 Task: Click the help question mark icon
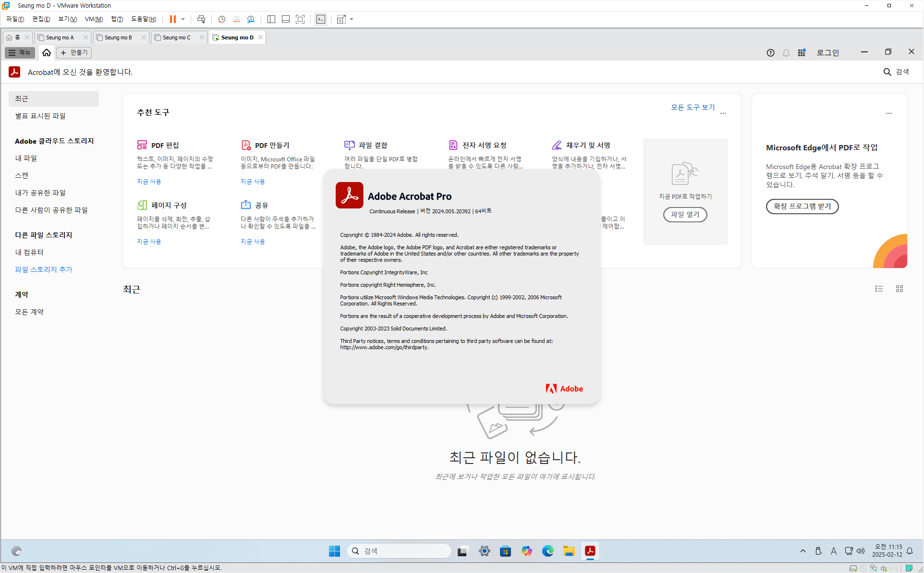click(x=770, y=53)
